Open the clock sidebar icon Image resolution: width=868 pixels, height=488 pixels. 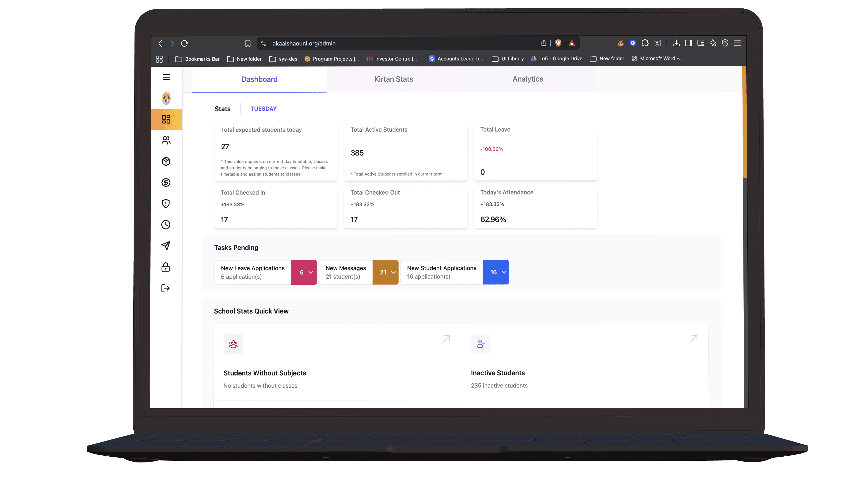[x=166, y=225]
